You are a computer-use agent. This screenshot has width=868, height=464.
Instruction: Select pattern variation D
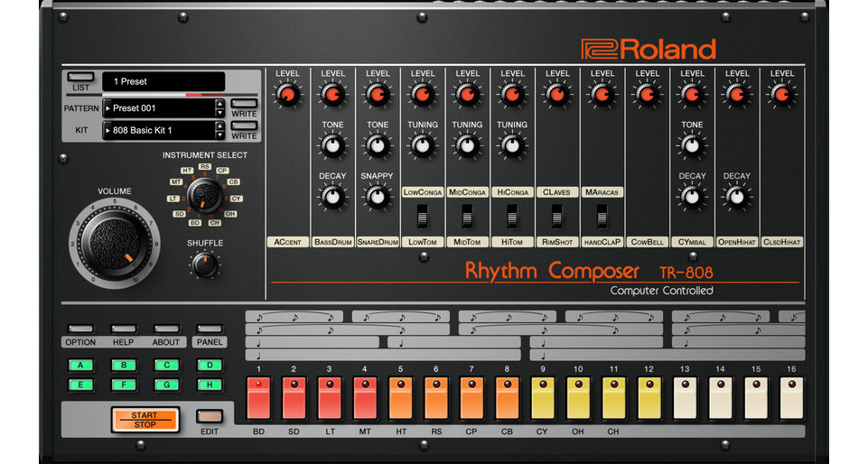pyautogui.click(x=210, y=365)
